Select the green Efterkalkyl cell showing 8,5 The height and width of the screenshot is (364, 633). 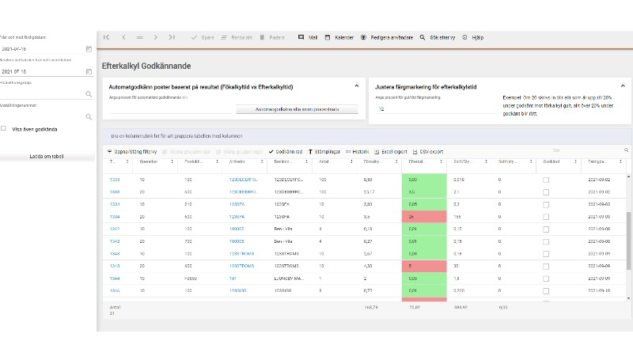click(424, 192)
